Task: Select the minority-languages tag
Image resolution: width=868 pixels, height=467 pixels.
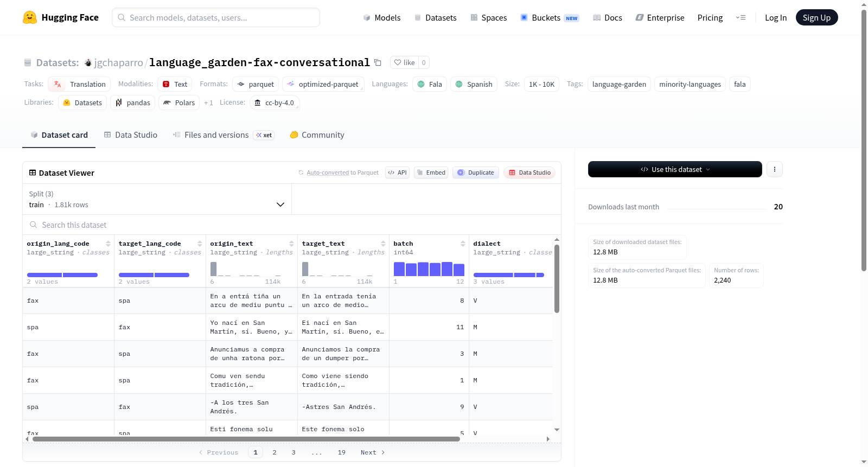Action: click(x=690, y=84)
